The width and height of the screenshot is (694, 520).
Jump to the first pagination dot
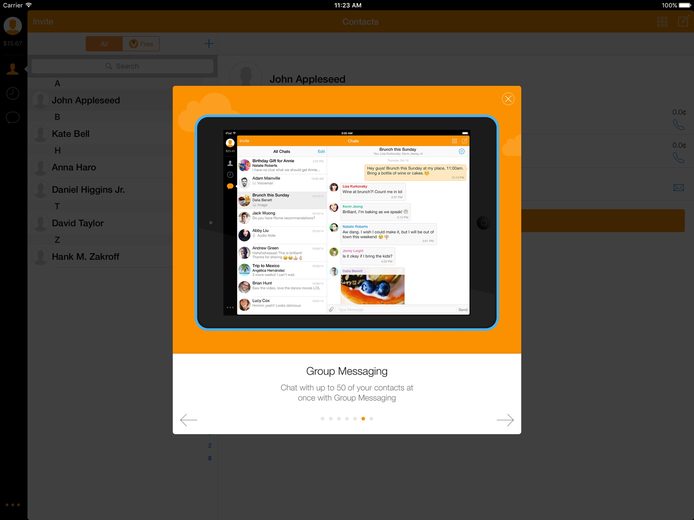(x=323, y=418)
